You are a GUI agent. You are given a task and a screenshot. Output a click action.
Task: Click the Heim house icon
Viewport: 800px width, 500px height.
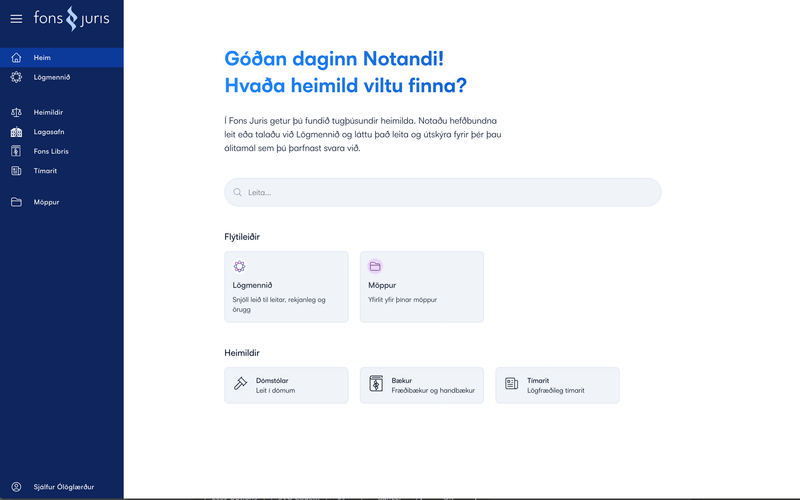tap(16, 58)
